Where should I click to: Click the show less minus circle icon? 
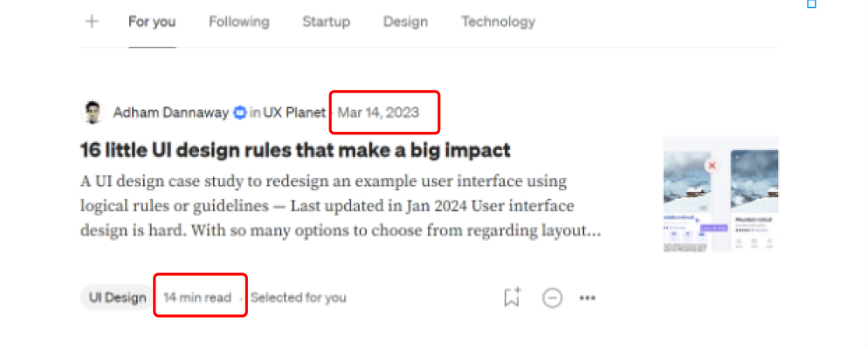click(552, 298)
